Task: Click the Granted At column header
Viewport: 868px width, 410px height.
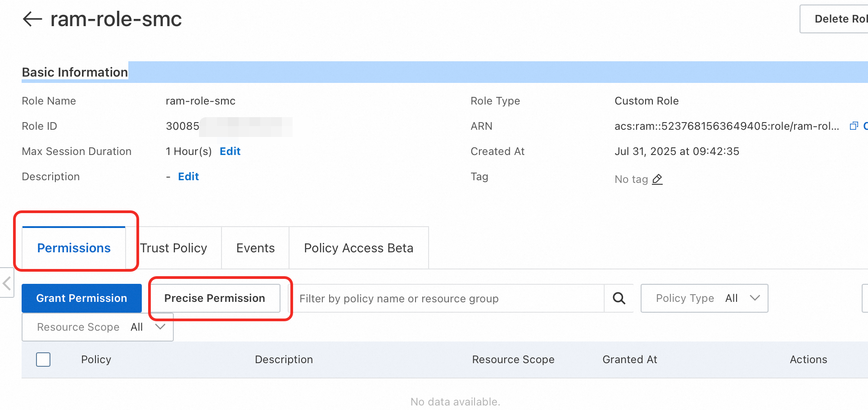Action: pos(629,360)
